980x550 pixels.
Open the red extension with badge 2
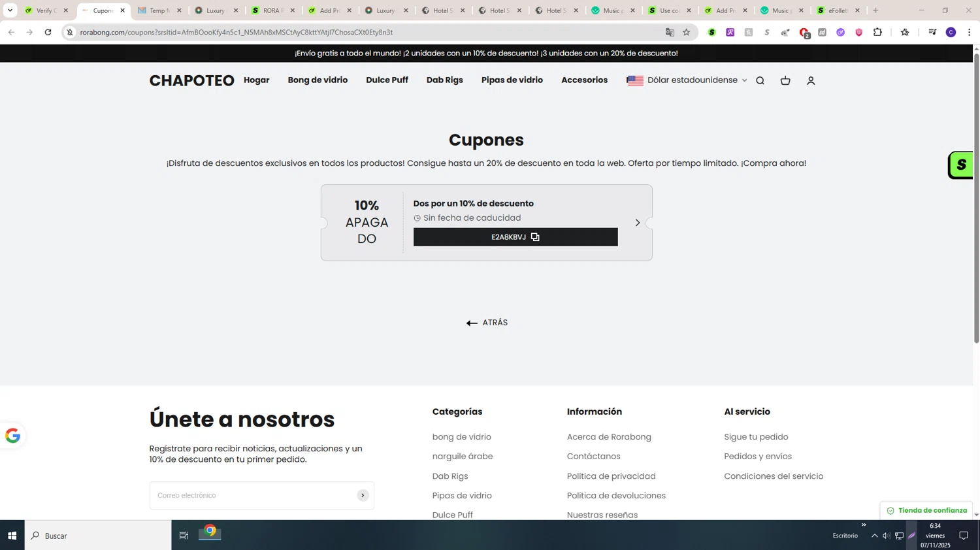point(804,33)
